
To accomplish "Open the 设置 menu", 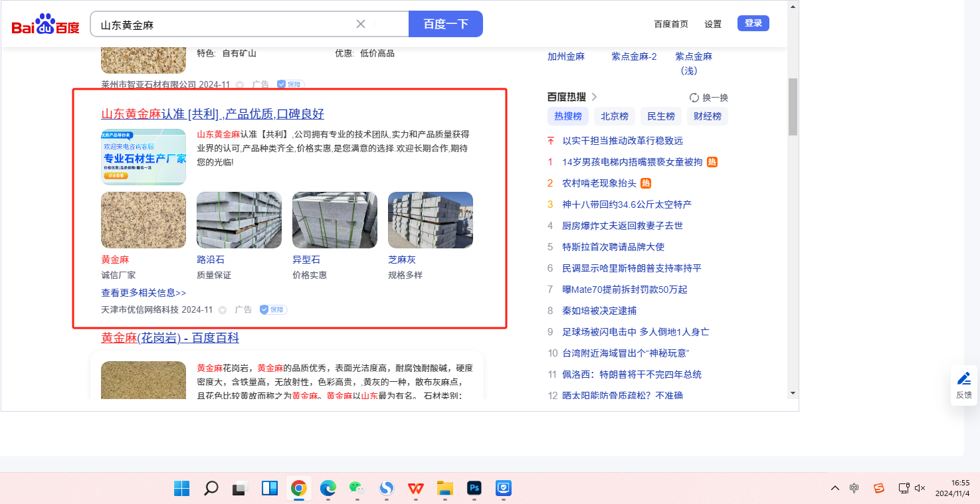I will coord(713,24).
